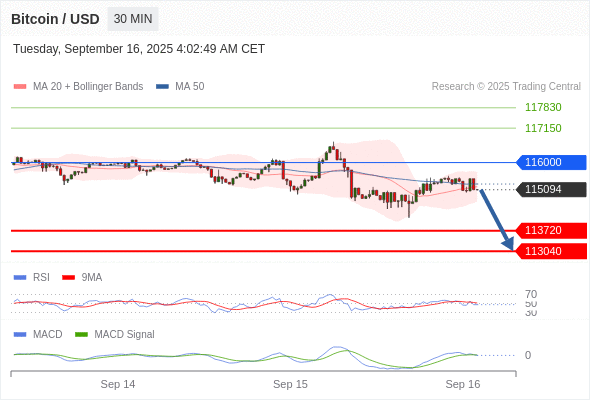Click the Sep 14 axis date label

click(x=118, y=384)
